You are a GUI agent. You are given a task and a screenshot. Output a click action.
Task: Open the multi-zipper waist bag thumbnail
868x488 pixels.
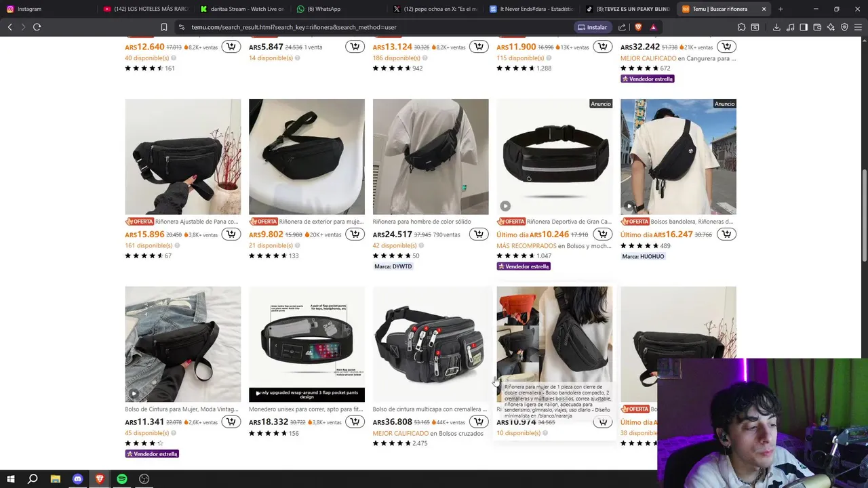pos(431,344)
